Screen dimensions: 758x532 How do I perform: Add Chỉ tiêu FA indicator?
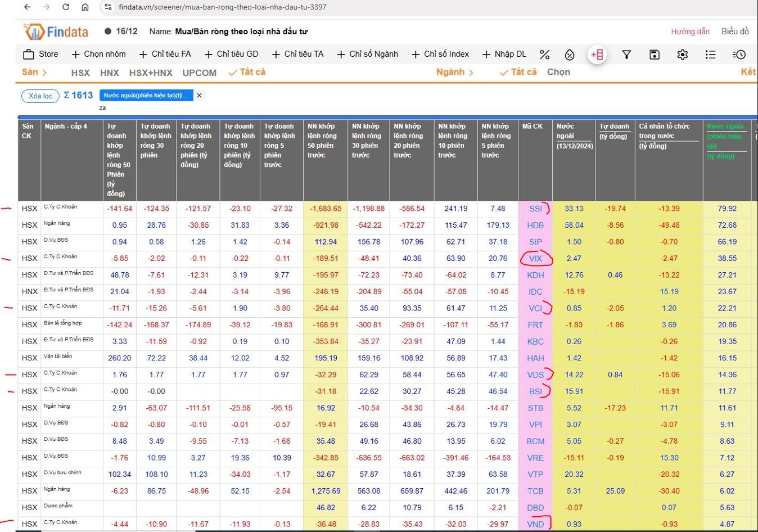tap(165, 54)
